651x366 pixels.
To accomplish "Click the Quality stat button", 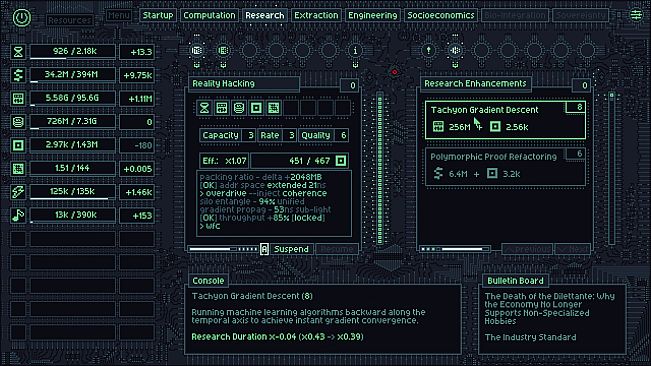I will 323,135.
